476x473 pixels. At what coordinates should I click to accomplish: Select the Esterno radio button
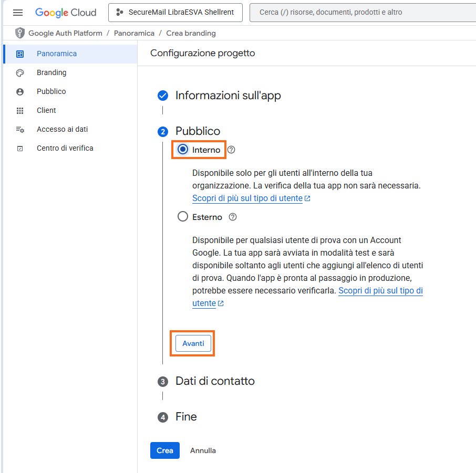pos(183,217)
